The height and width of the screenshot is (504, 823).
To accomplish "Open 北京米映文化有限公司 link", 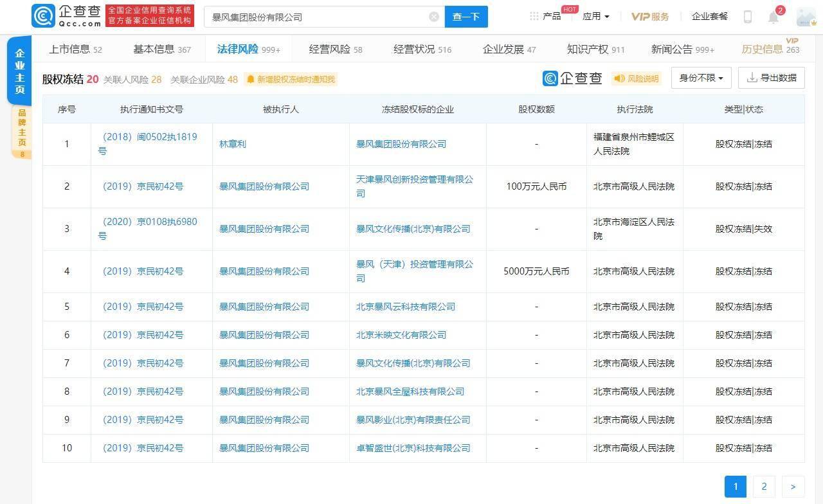I will pos(401,335).
